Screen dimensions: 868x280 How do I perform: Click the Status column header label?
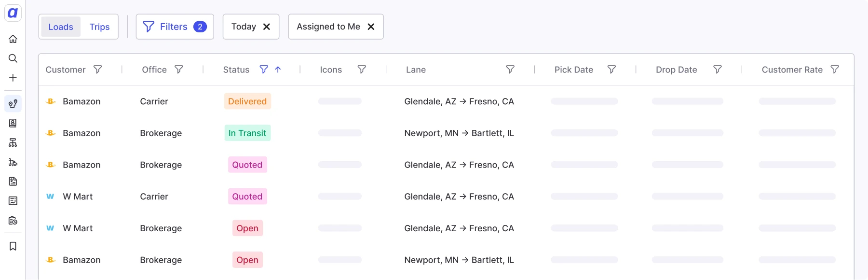pyautogui.click(x=236, y=70)
